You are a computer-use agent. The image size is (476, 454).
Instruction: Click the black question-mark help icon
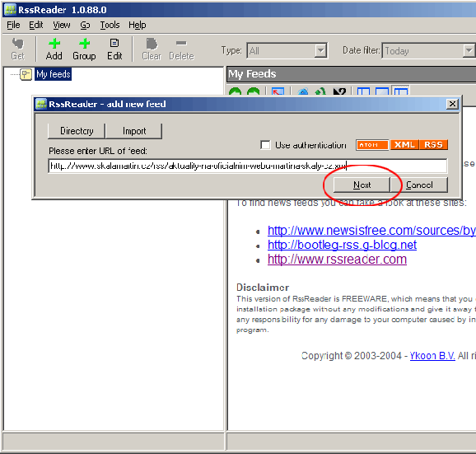pyautogui.click(x=339, y=91)
